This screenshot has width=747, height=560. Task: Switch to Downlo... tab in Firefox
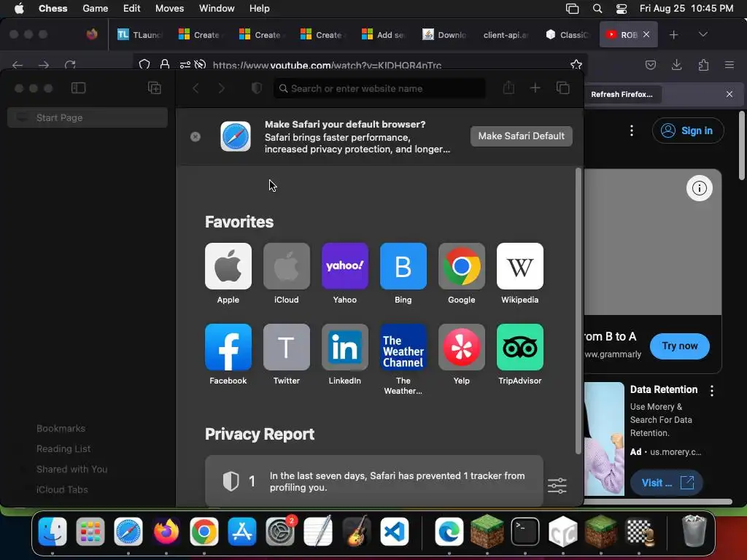[x=445, y=35]
